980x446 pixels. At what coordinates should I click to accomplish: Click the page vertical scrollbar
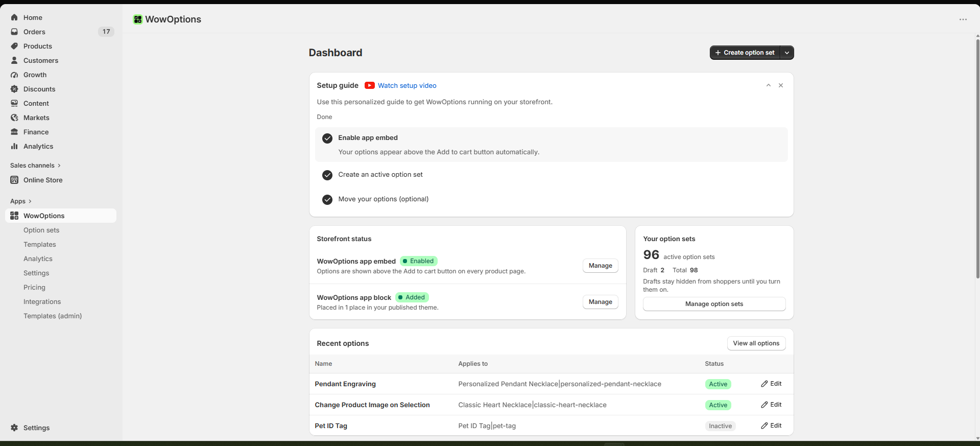977,158
